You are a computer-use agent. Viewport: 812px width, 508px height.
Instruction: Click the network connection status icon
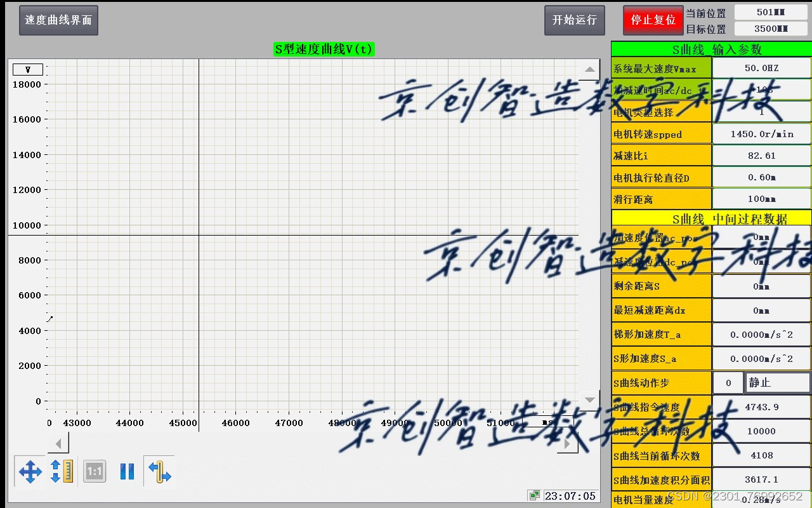534,495
